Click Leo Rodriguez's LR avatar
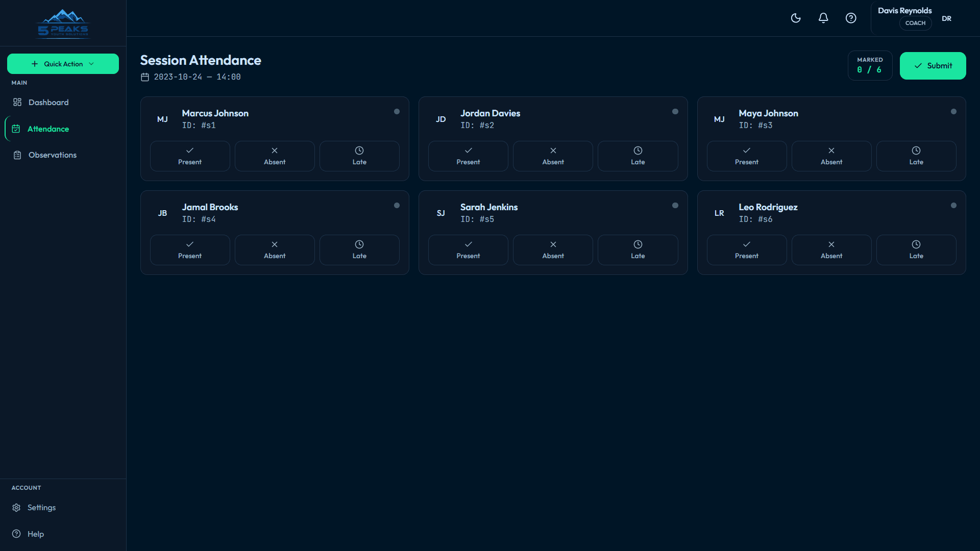The image size is (980, 551). 719,213
